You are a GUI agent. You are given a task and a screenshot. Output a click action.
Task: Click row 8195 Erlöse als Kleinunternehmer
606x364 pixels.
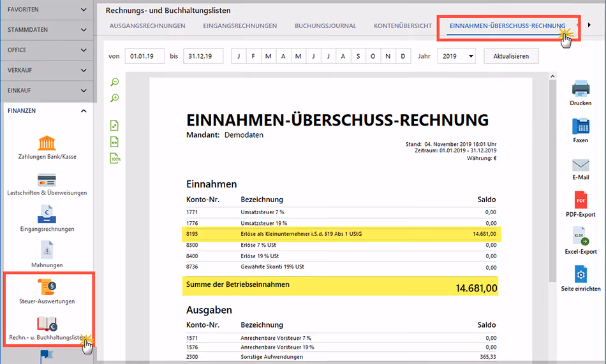[341, 234]
